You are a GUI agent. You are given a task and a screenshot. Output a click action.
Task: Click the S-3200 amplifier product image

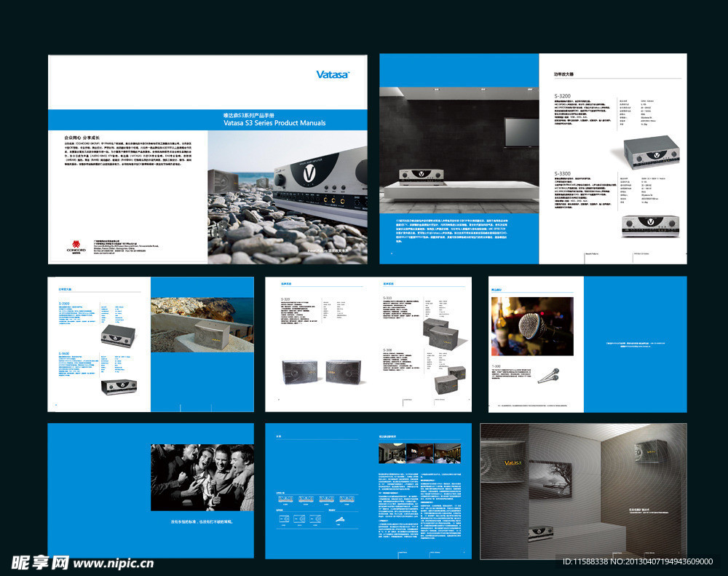[x=651, y=152]
